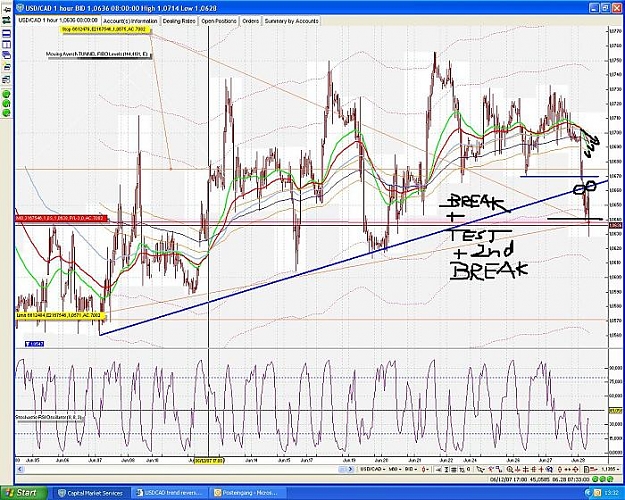Click the yellow system tray icon beside the clock
Image resolution: width=625 pixels, height=500 pixels.
(597, 493)
